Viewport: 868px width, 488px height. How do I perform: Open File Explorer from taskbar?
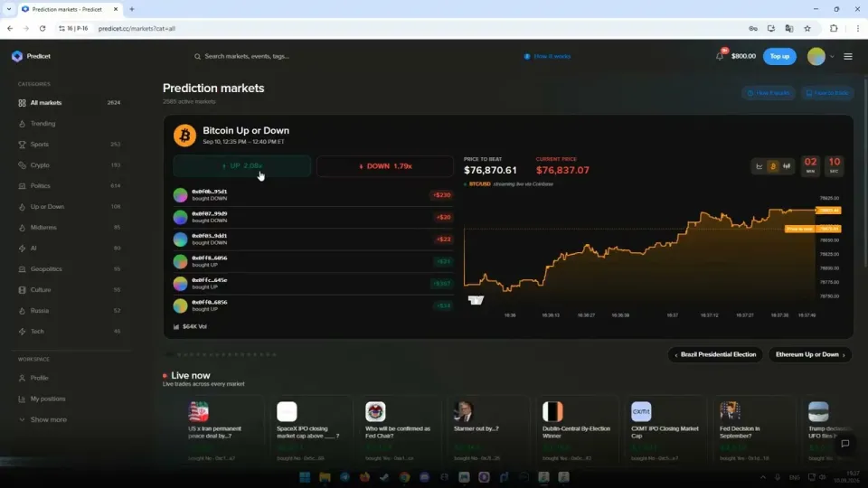coord(325,477)
